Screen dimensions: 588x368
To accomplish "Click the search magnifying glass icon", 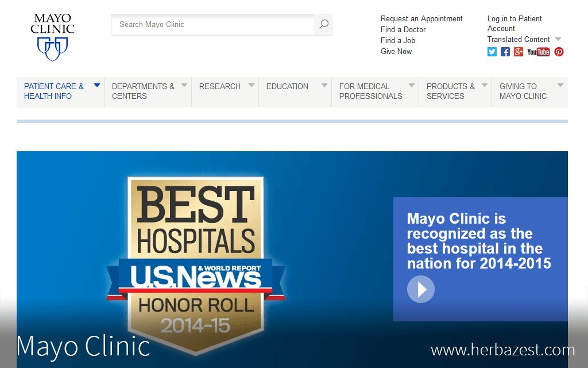I will pyautogui.click(x=323, y=24).
